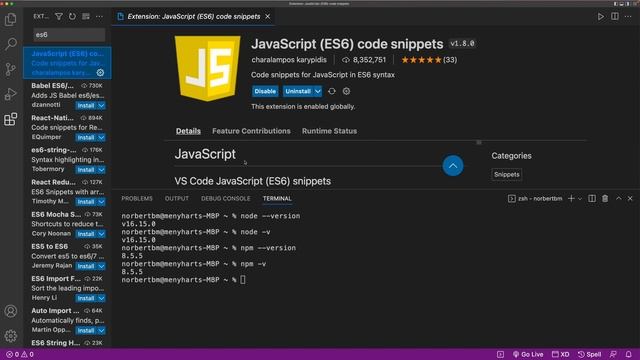Open the Source Control view
This screenshot has width=640, height=360.
11,69
